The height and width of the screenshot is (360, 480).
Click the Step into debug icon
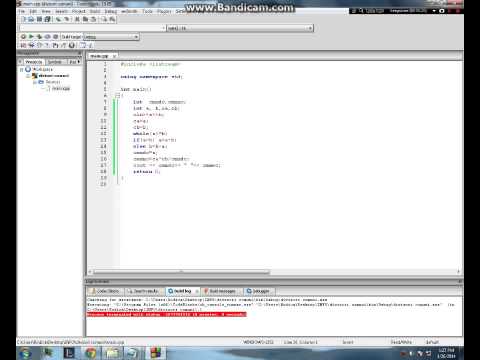point(47,45)
